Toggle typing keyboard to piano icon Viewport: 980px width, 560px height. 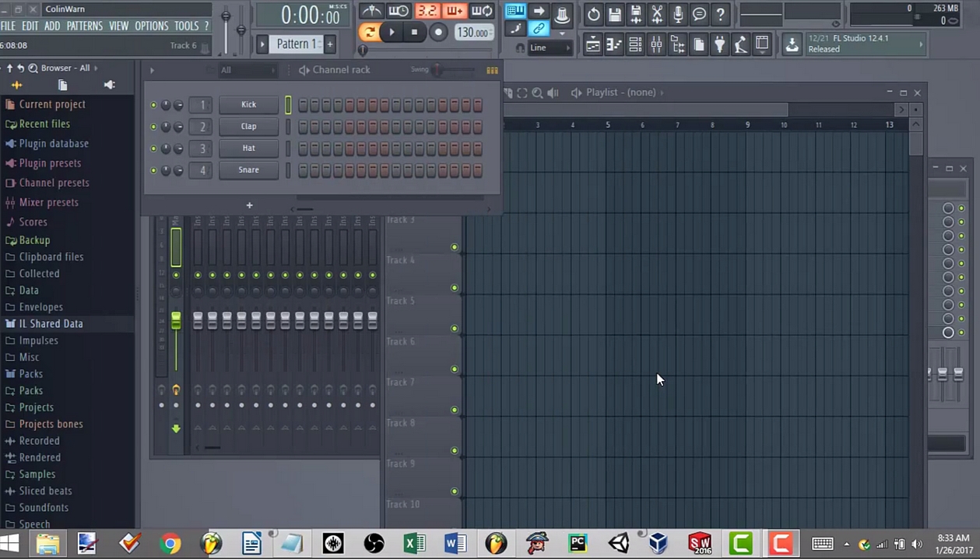coord(515,11)
